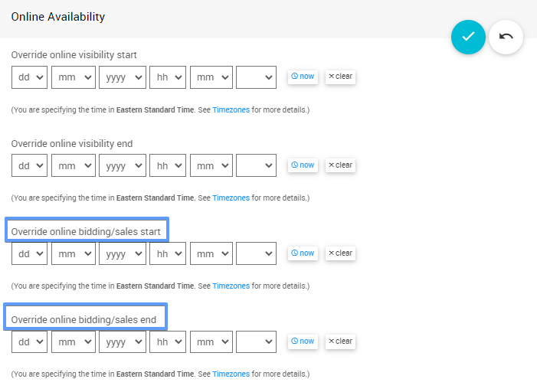
Task: Clear the visibility start date
Action: [340, 77]
